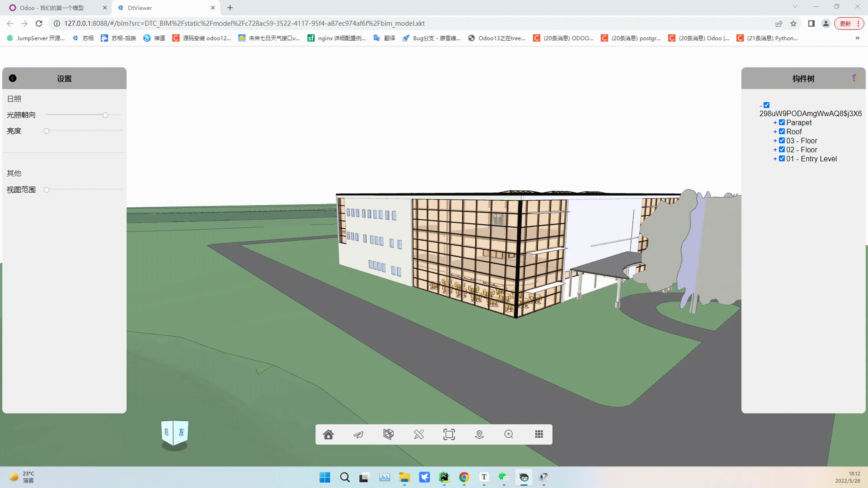Open the grid menu icon in toolbar
The image size is (868, 488).
(539, 434)
